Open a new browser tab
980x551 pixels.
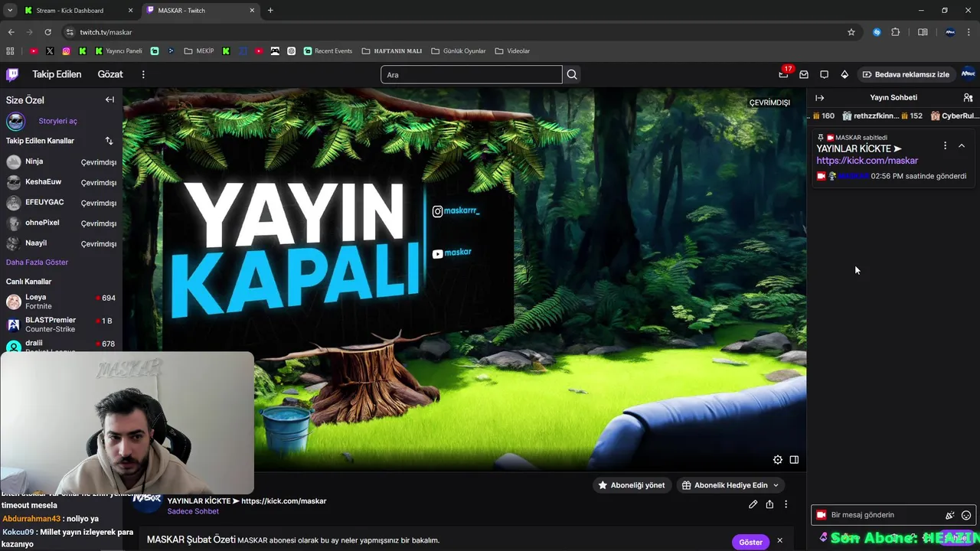[270, 11]
